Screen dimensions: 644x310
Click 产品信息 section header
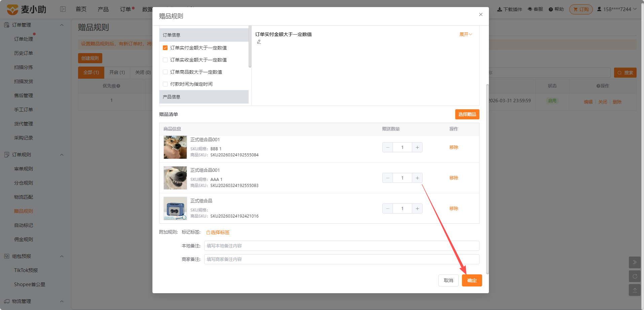204,97
